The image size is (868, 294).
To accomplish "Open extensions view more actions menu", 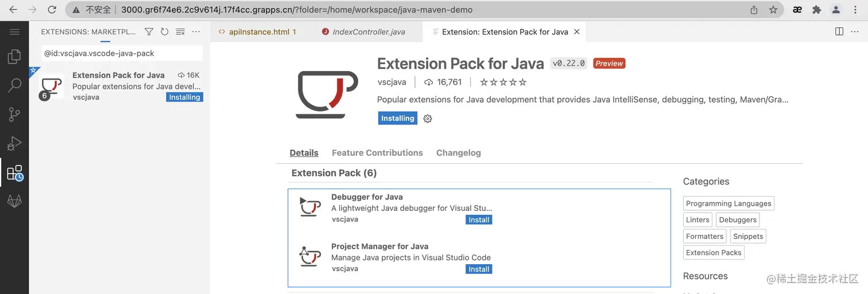I will [196, 32].
